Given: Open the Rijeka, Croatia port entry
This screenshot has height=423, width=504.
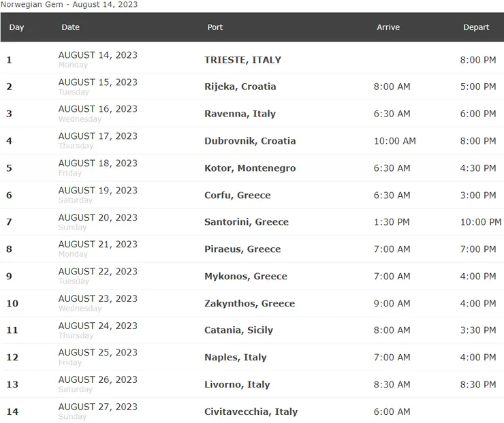Looking at the screenshot, I should point(240,87).
